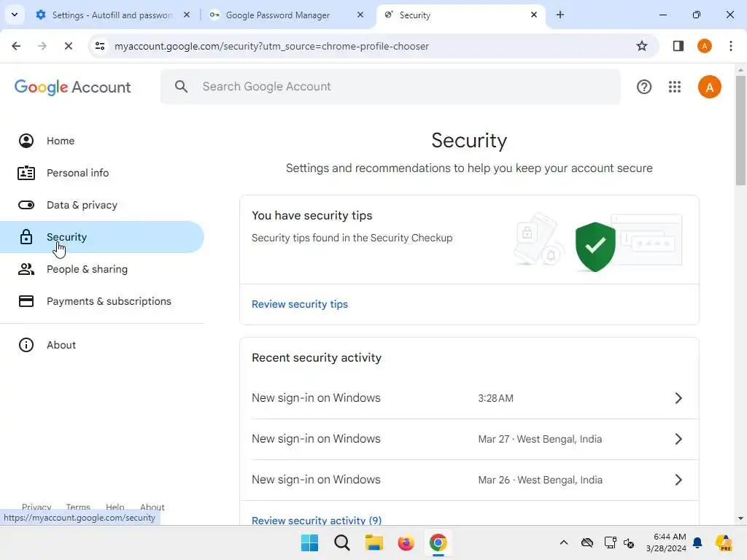Click the search magnifier in Google Account
This screenshot has height=560, width=747.
coord(181,87)
